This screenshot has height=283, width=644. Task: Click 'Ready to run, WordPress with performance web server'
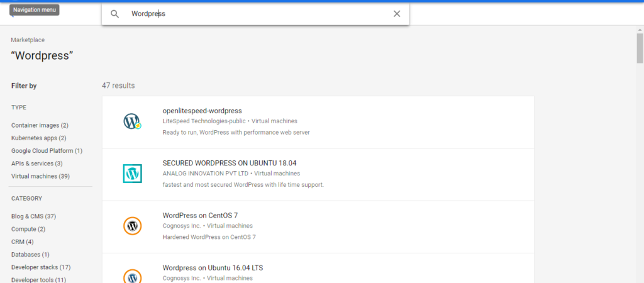pos(236,132)
